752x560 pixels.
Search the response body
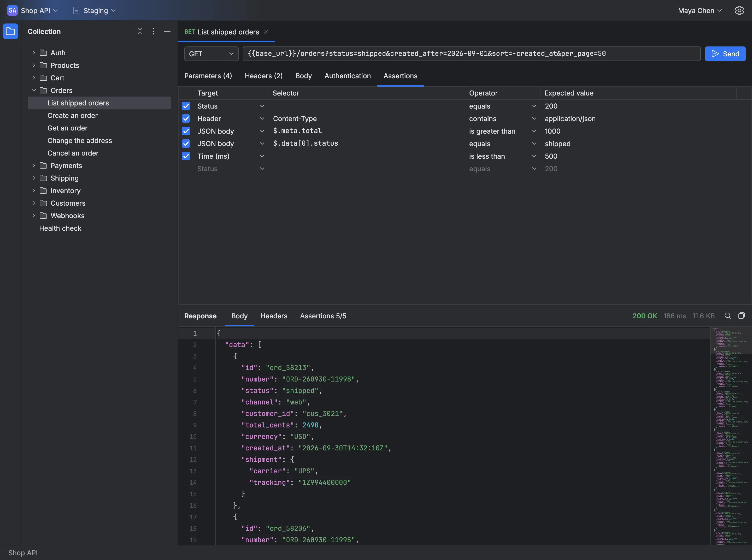727,316
